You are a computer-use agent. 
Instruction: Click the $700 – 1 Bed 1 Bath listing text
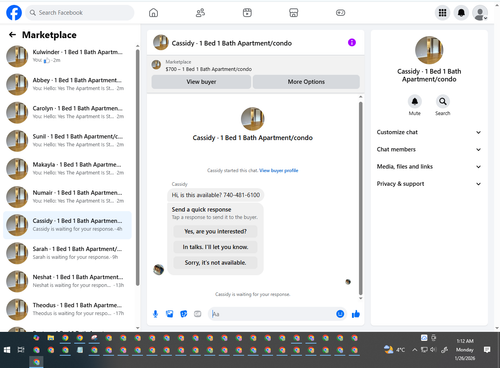(209, 69)
